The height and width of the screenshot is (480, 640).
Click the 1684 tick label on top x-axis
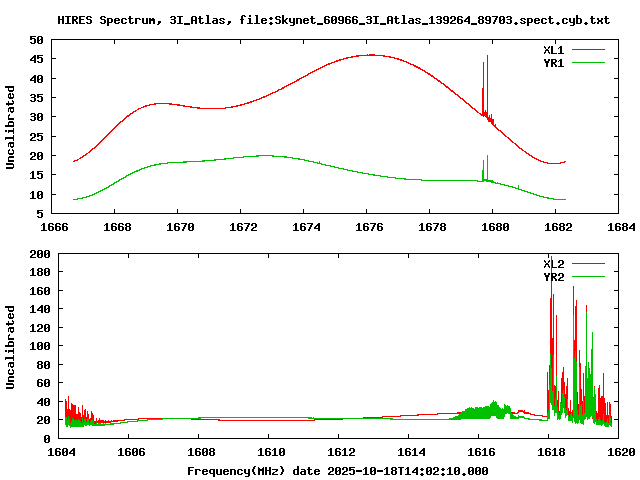coord(620,227)
